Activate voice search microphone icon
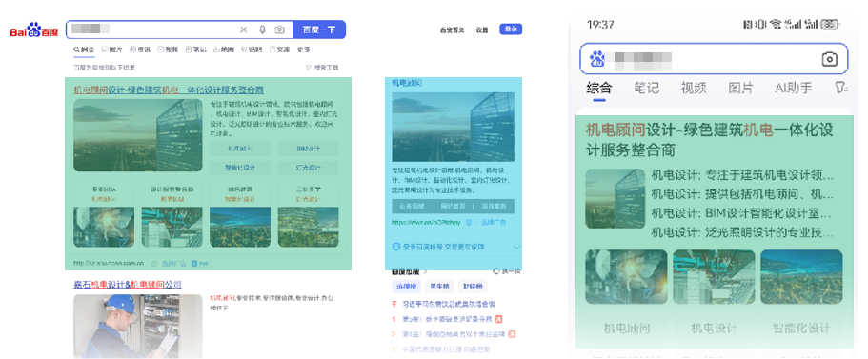 click(x=262, y=30)
